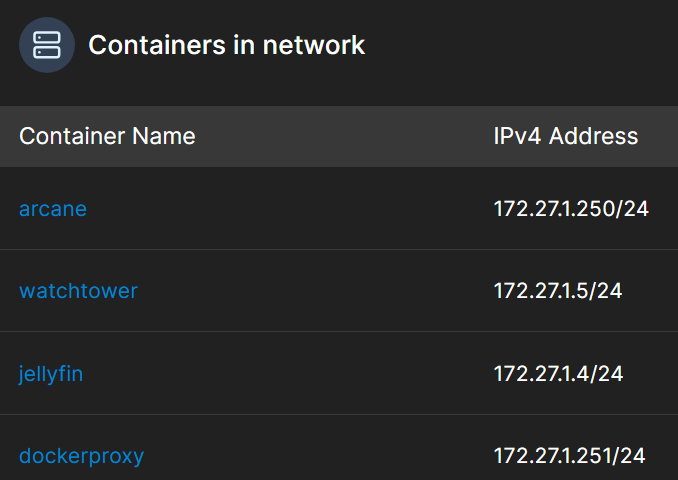The height and width of the screenshot is (480, 678).
Task: Go to the jellyfin container page
Action: [51, 374]
